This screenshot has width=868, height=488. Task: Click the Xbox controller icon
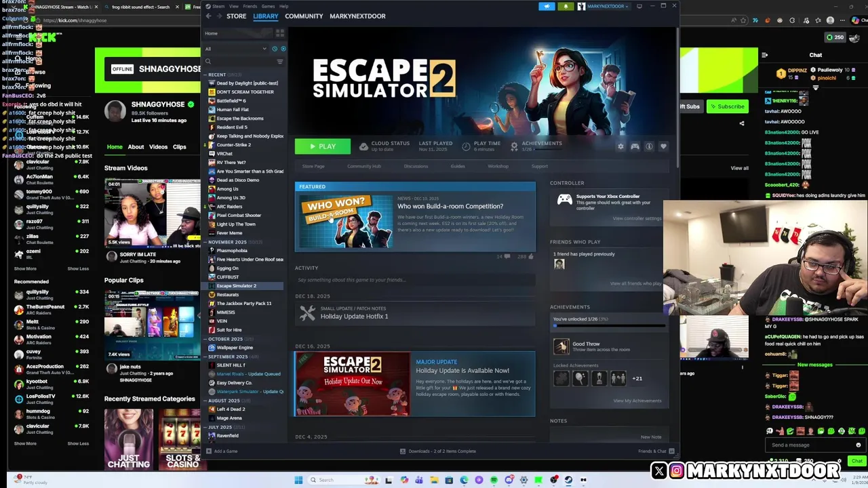(564, 199)
